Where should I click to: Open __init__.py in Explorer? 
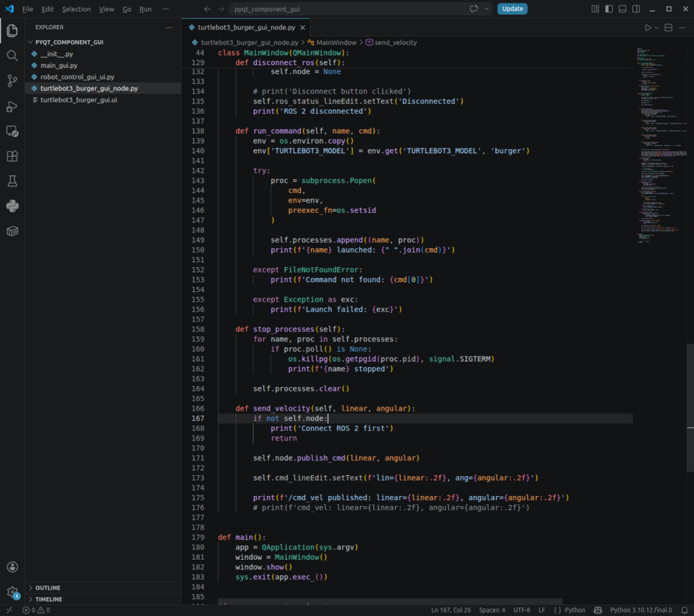pos(103,54)
